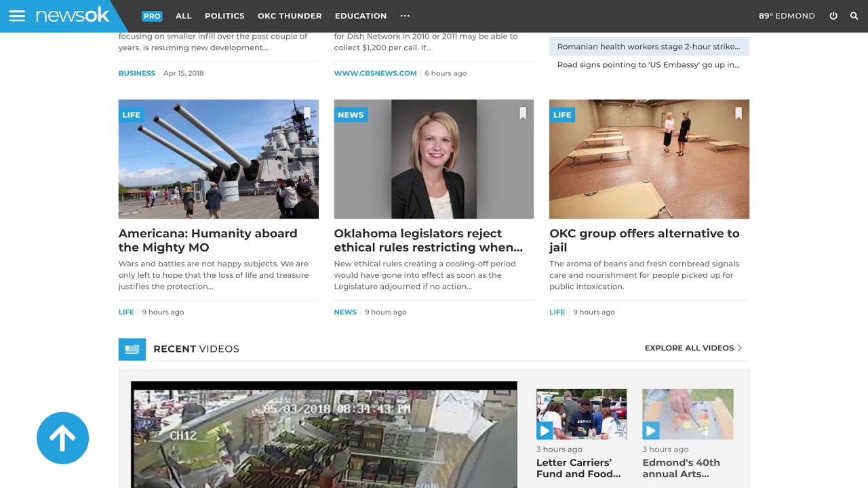Click LIFE category under Americana article
The width and height of the screenshot is (868, 488).
[x=126, y=312]
